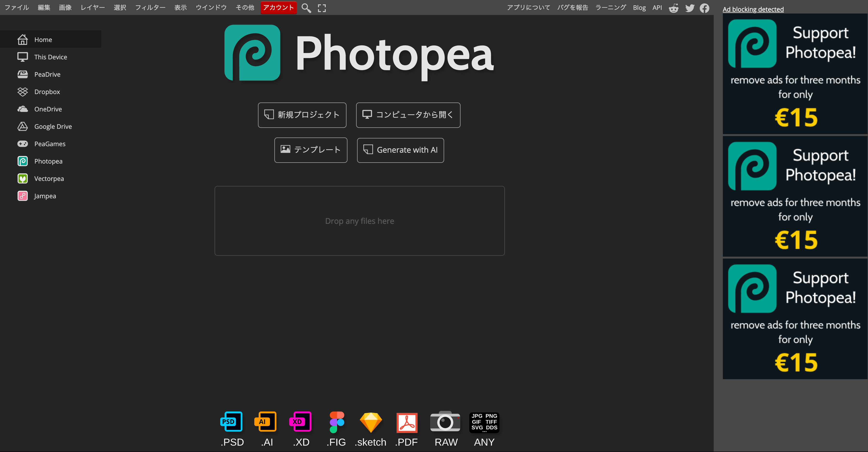868x452 pixels.
Task: Open the フィルター menu
Action: [150, 7]
